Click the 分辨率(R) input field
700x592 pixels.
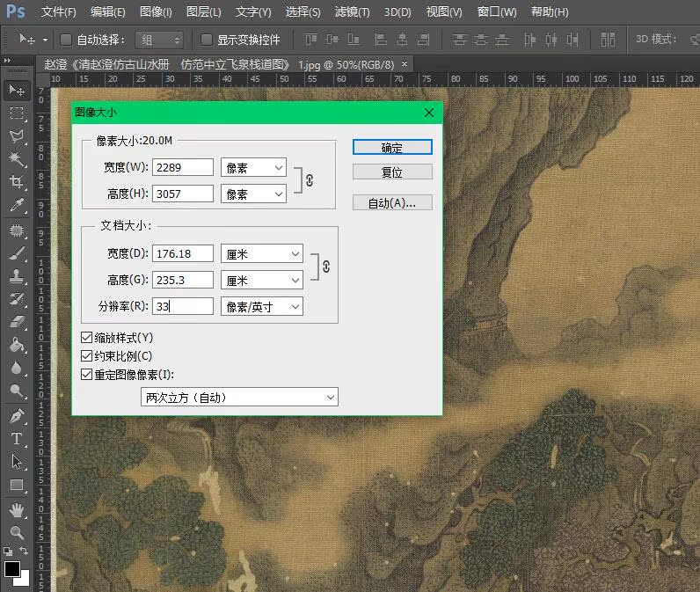(x=183, y=306)
